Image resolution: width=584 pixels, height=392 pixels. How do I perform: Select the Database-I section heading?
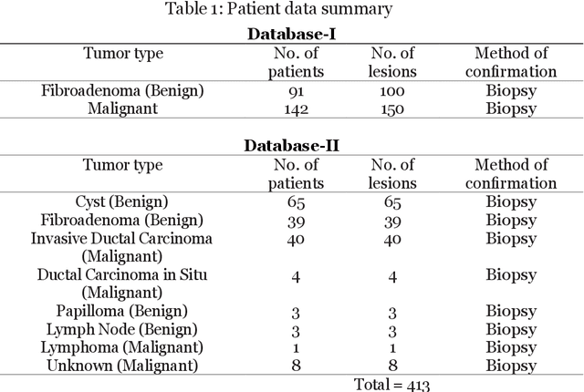pos(291,35)
